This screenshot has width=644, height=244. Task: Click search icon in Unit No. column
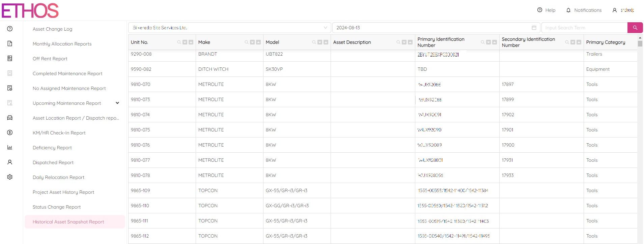coord(179,42)
